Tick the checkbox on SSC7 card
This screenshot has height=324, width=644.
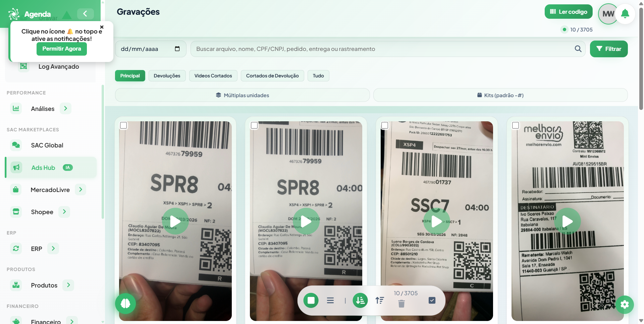coord(385,125)
